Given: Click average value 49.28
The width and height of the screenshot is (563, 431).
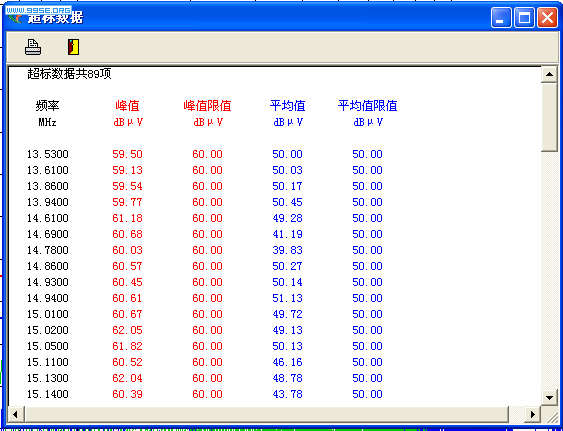Looking at the screenshot, I should 287,218.
